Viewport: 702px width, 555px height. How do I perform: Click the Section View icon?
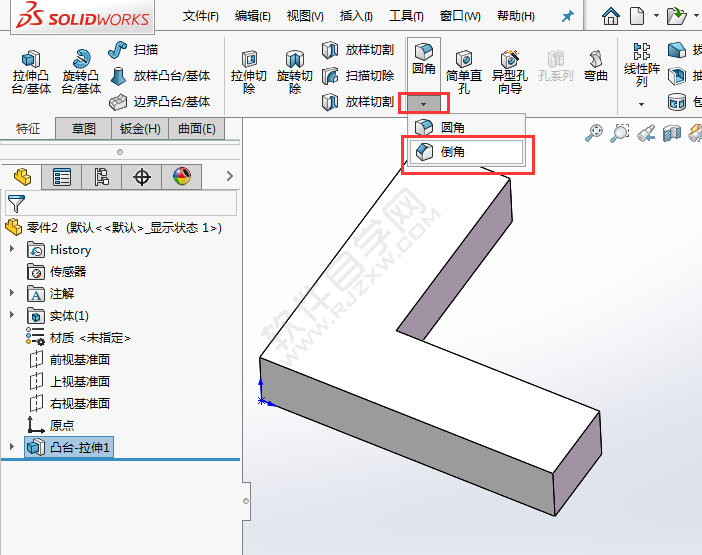672,132
